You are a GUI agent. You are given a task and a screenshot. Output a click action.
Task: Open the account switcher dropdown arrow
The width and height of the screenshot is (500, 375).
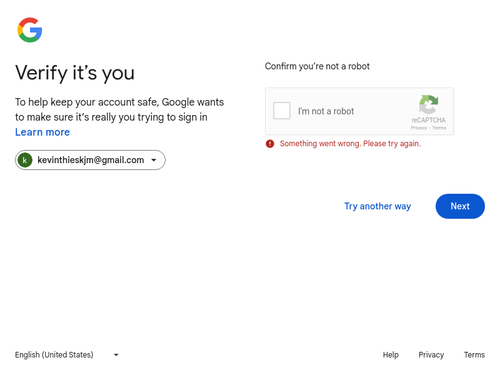[154, 160]
